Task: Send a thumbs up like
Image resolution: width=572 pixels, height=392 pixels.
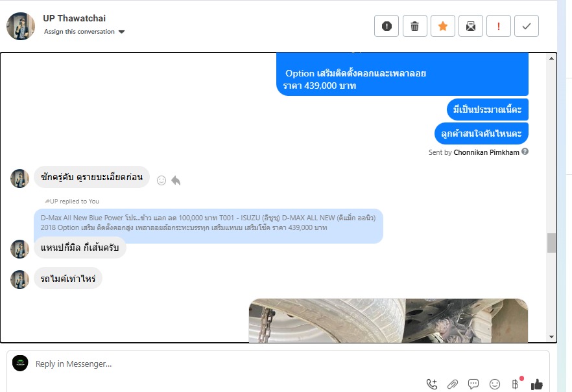Action: coord(536,384)
